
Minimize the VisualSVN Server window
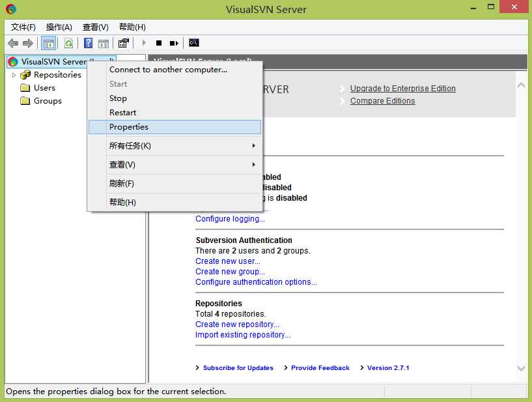click(473, 7)
